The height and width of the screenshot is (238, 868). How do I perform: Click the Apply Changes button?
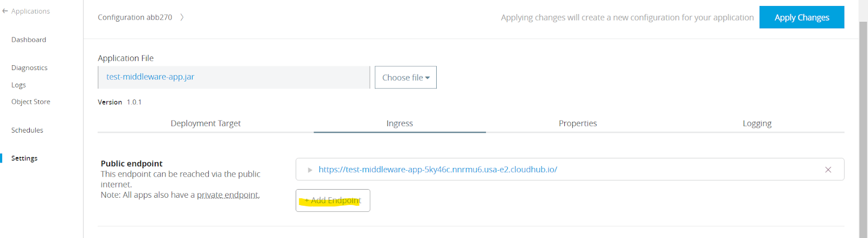tap(801, 17)
